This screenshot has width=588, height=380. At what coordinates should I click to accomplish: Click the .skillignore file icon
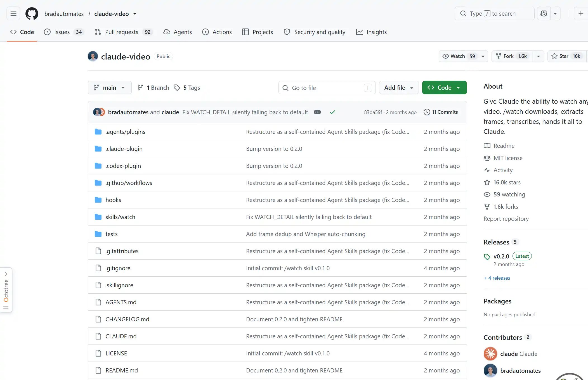coord(98,285)
